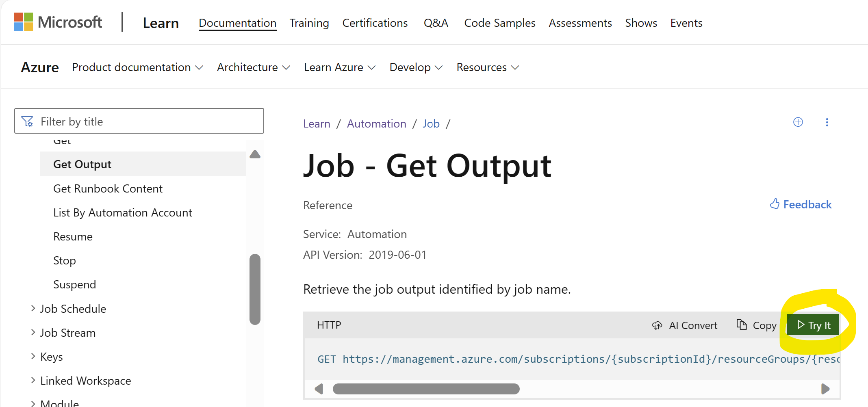
Task: Click the Filter by title field
Action: (139, 121)
